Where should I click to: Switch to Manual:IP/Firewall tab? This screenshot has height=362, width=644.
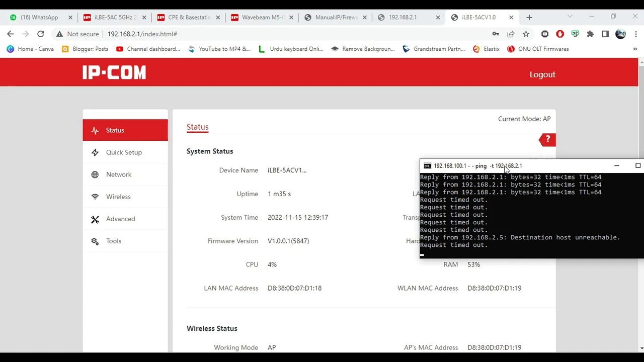[x=336, y=17]
